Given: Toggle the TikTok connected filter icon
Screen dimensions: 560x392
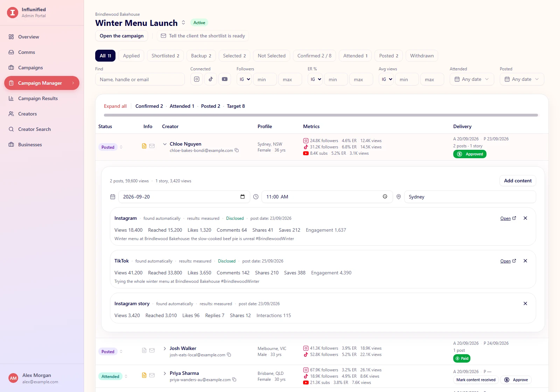Looking at the screenshot, I should coord(211,79).
